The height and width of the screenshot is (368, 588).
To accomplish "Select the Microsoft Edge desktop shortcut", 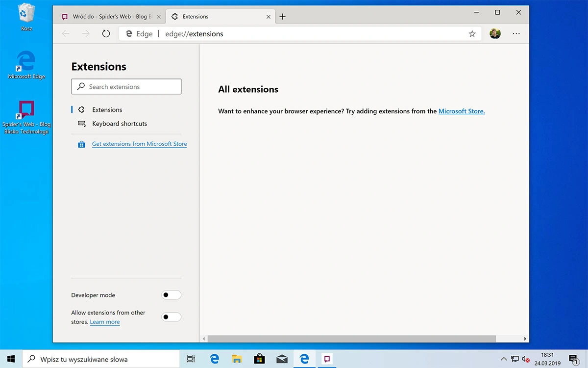I will [26, 64].
